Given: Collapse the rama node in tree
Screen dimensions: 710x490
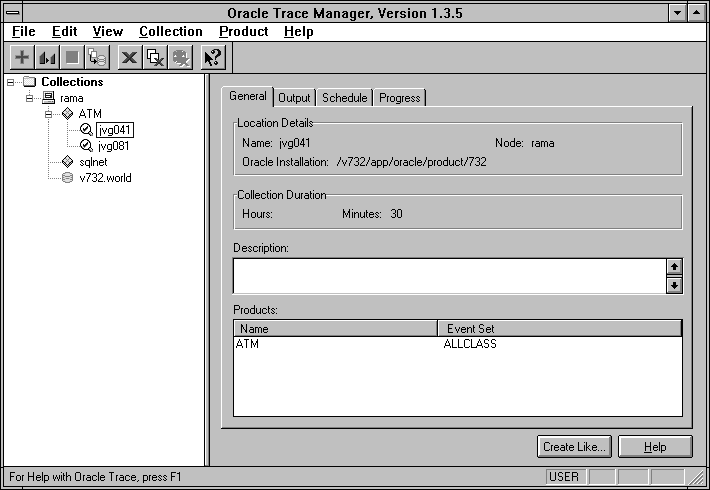Looking at the screenshot, I should tap(29, 98).
